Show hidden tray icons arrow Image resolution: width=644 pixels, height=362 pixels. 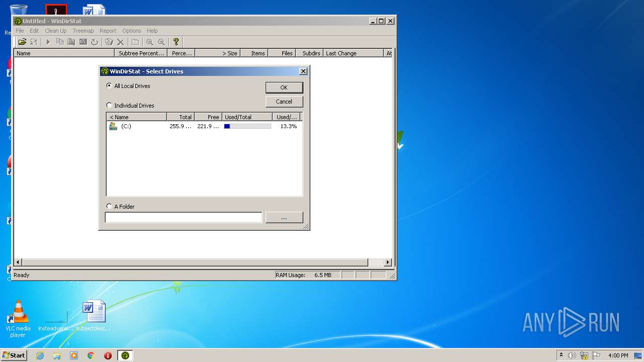[x=561, y=355]
